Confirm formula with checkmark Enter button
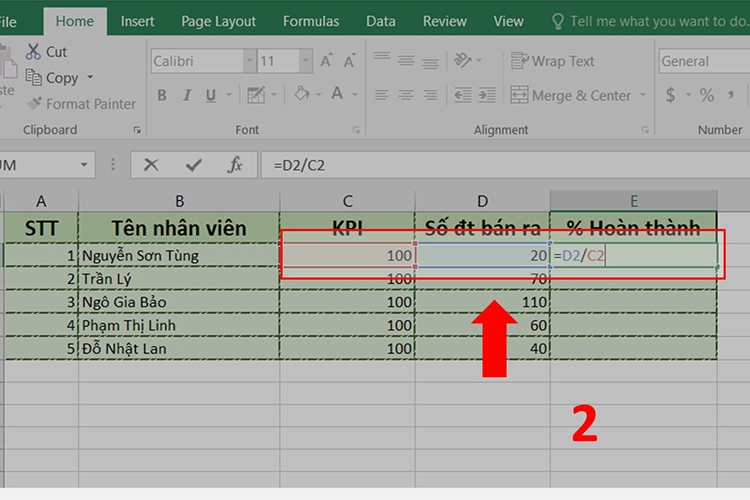The height and width of the screenshot is (500, 750). pyautogui.click(x=194, y=165)
